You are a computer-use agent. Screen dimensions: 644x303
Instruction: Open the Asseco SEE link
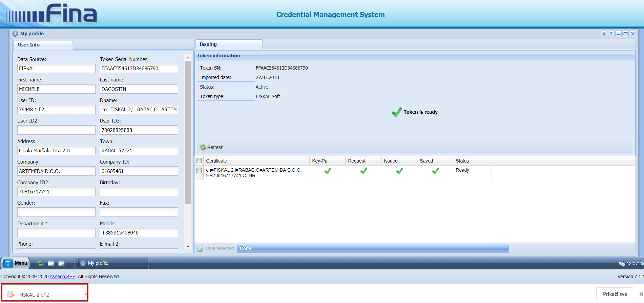coord(62,277)
